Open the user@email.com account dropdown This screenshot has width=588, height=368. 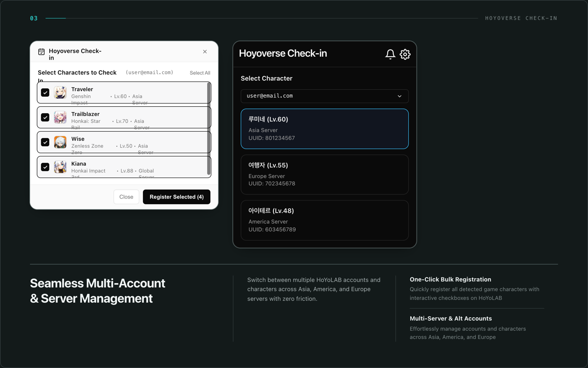(325, 96)
